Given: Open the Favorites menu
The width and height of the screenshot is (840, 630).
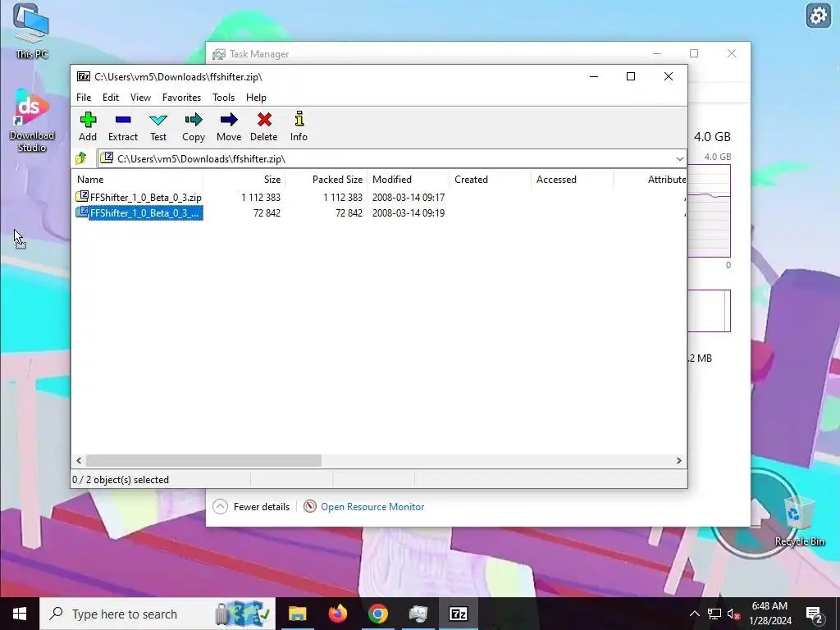Looking at the screenshot, I should tap(181, 98).
